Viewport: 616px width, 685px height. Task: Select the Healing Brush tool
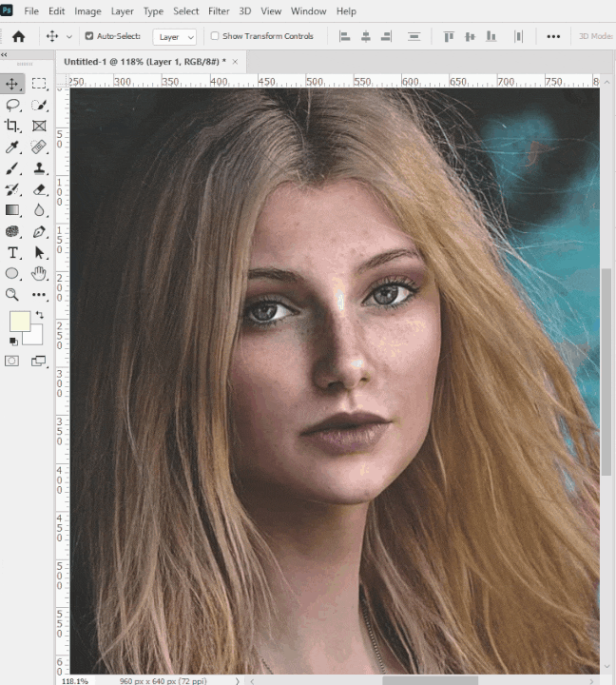(39, 147)
